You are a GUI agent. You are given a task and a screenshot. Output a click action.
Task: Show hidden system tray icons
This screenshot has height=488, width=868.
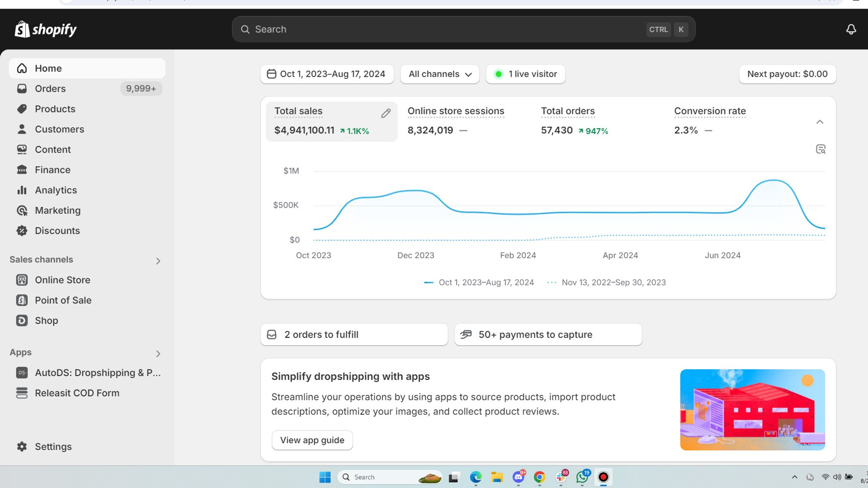[x=794, y=477]
